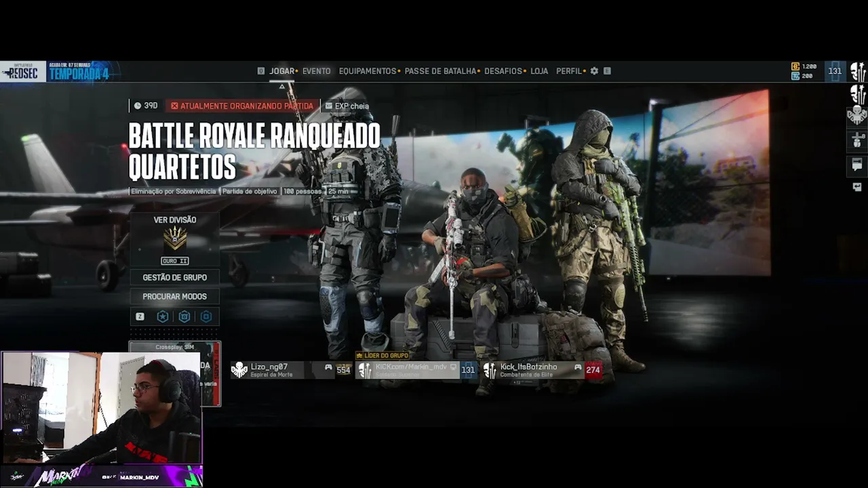The image size is (868, 488).
Task: Open the PERFIL tab
Action: tap(569, 70)
